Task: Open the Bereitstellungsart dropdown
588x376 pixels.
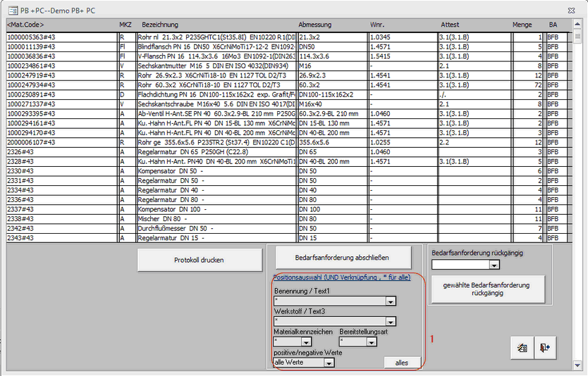Action: pos(372,342)
